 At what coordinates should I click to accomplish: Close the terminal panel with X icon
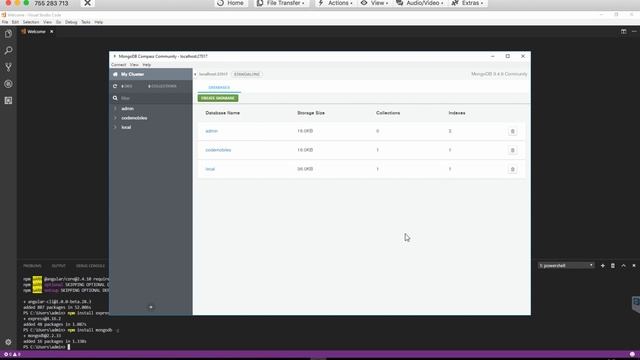(634, 266)
